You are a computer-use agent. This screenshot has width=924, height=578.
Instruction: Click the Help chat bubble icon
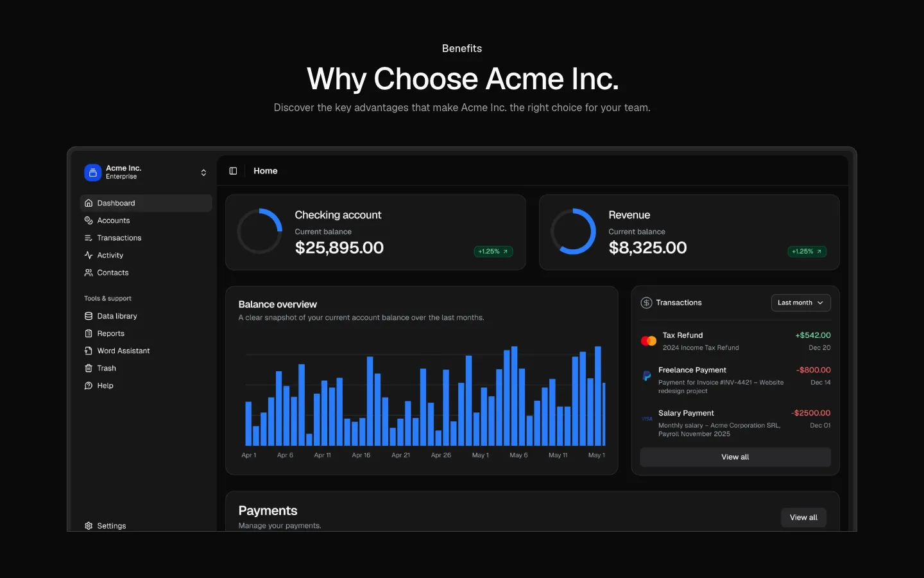click(x=89, y=385)
